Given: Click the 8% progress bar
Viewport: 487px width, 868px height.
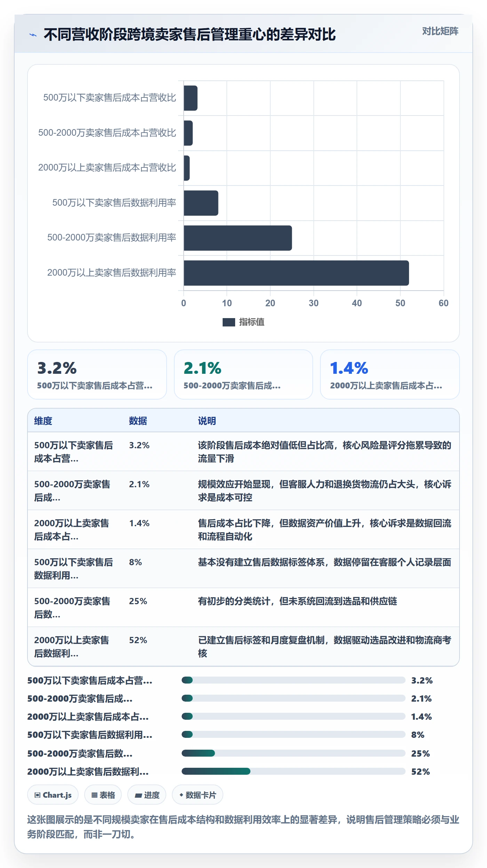Looking at the screenshot, I should 294,734.
